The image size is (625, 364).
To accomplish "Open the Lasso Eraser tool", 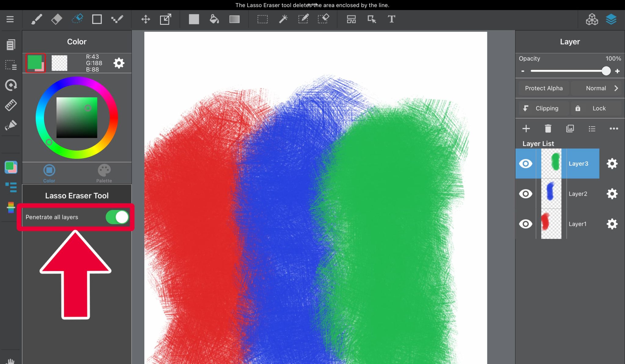I will click(77, 19).
